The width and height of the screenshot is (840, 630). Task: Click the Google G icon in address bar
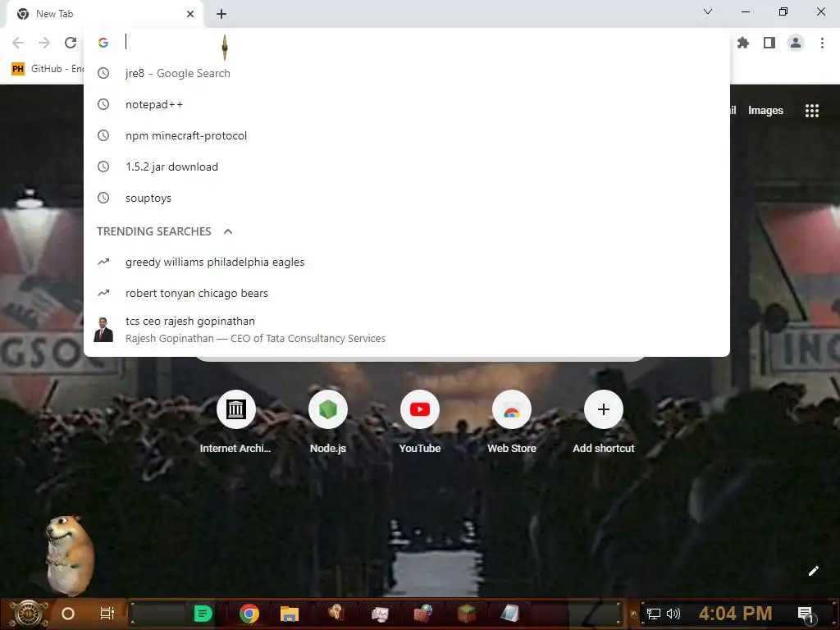pos(103,43)
